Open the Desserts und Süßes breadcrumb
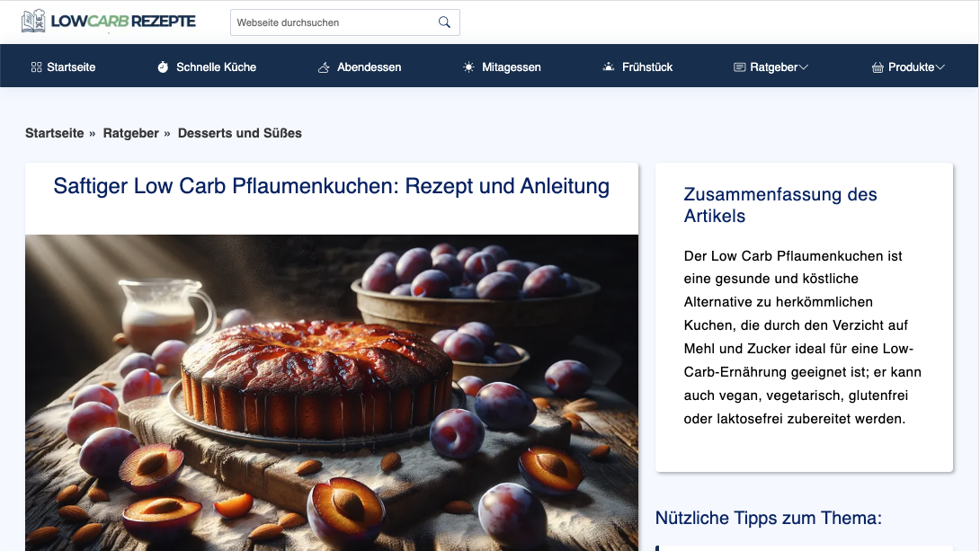This screenshot has height=551, width=980. click(x=239, y=132)
